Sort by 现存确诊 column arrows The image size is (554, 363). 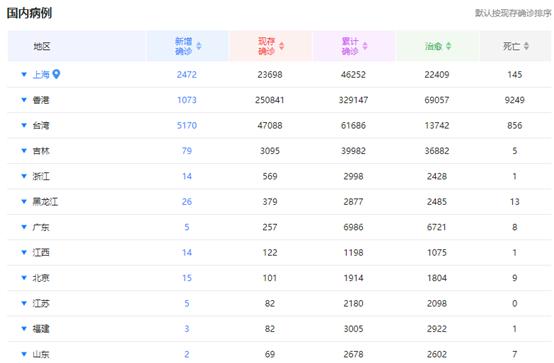tap(282, 46)
